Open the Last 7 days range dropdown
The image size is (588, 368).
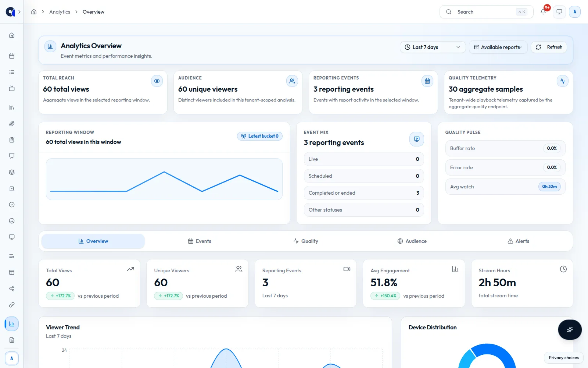pos(433,47)
